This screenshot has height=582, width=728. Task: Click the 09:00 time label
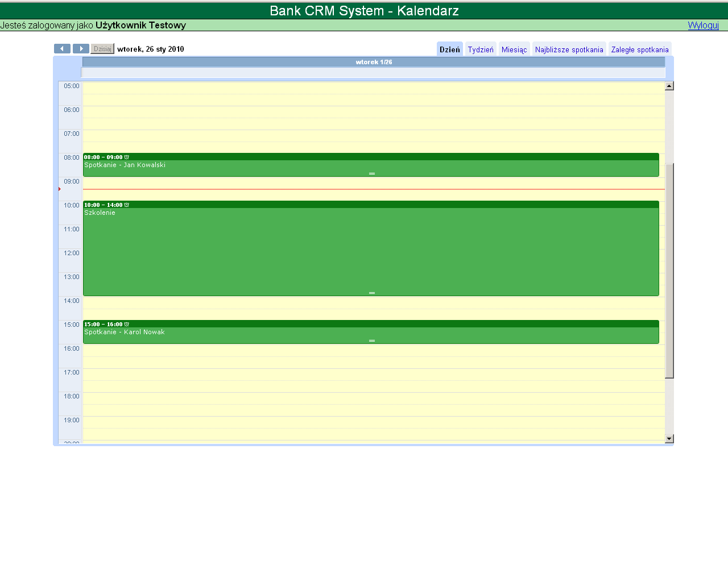pos(72,182)
